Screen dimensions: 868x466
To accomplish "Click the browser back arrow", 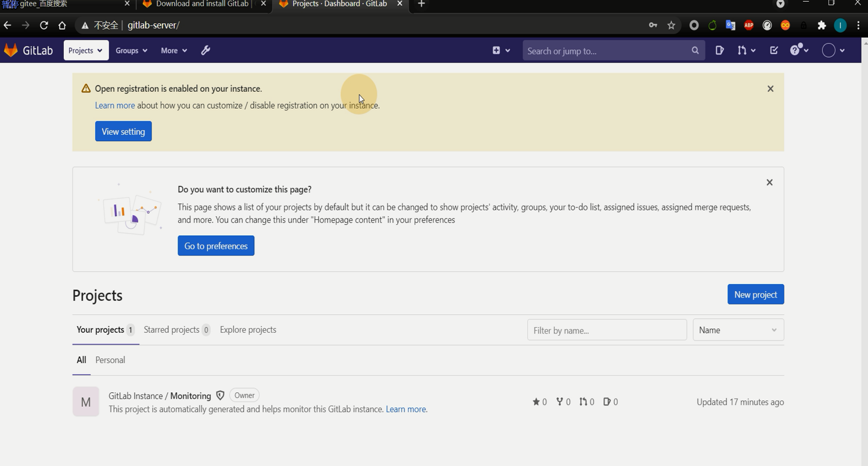I will coord(8,25).
